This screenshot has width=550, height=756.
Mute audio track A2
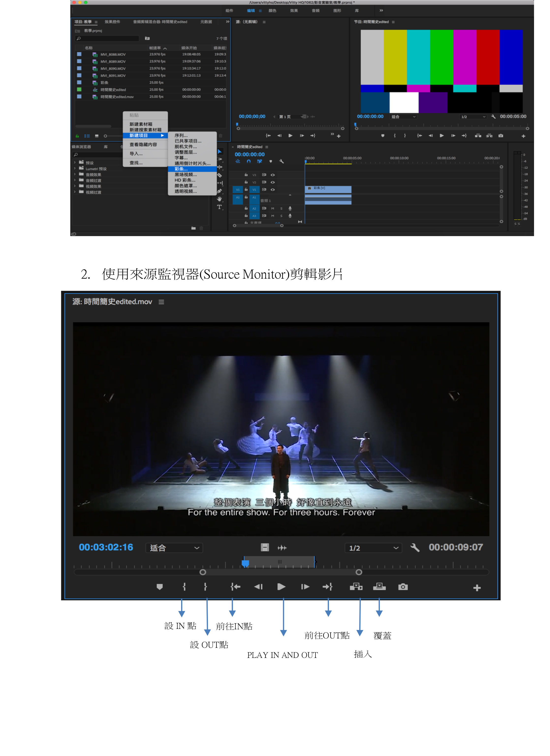click(x=272, y=208)
